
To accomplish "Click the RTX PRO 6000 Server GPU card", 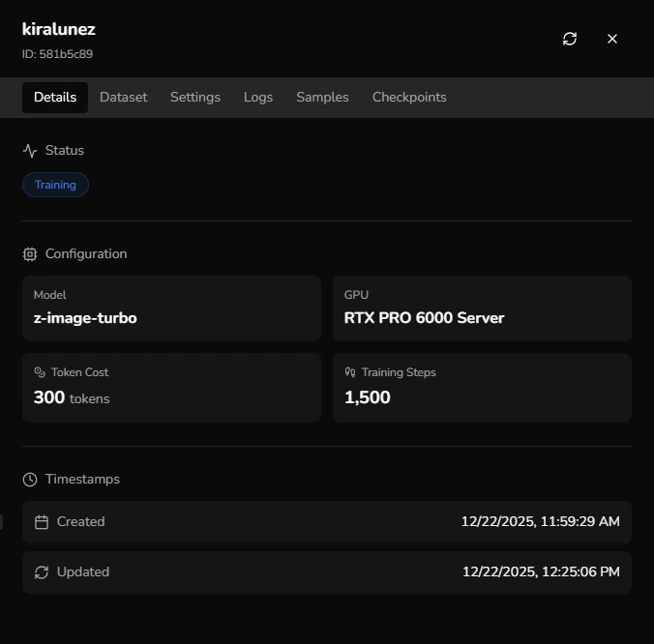I will (x=482, y=308).
